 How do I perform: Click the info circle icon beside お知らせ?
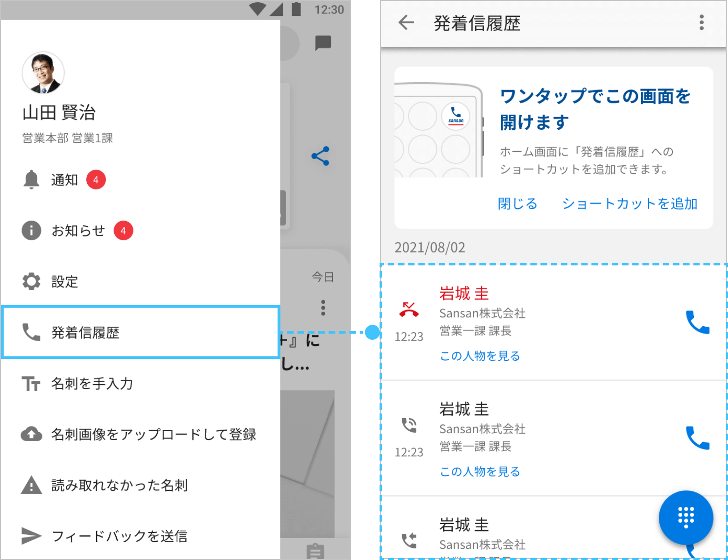click(31, 231)
